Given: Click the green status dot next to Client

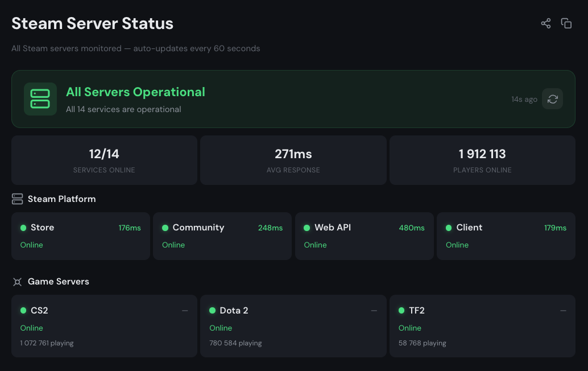Looking at the screenshot, I should click(x=449, y=228).
